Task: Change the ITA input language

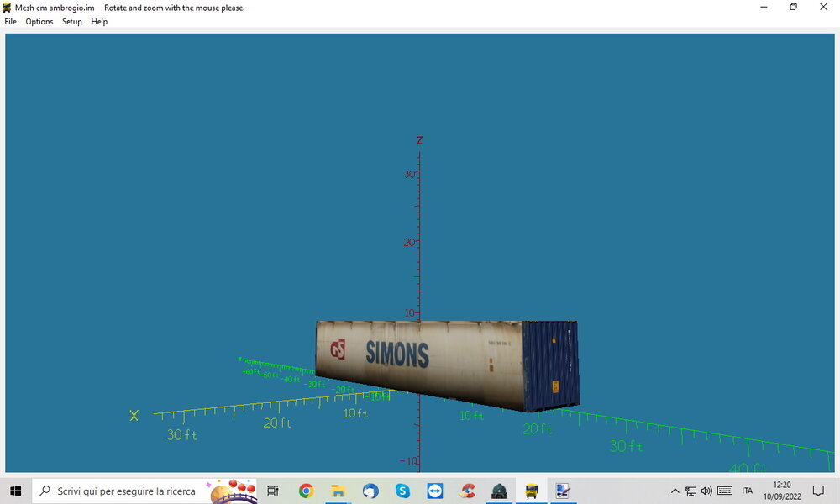Action: pyautogui.click(x=748, y=491)
